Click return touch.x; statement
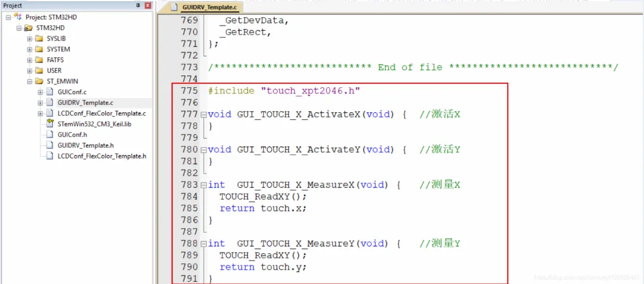 click(263, 208)
